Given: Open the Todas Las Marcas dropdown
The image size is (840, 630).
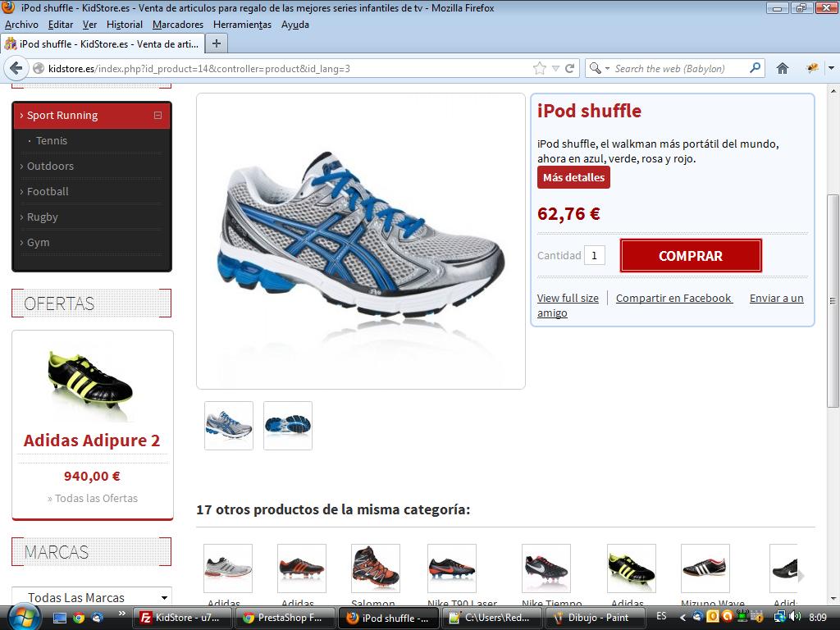Looking at the screenshot, I should [x=92, y=597].
